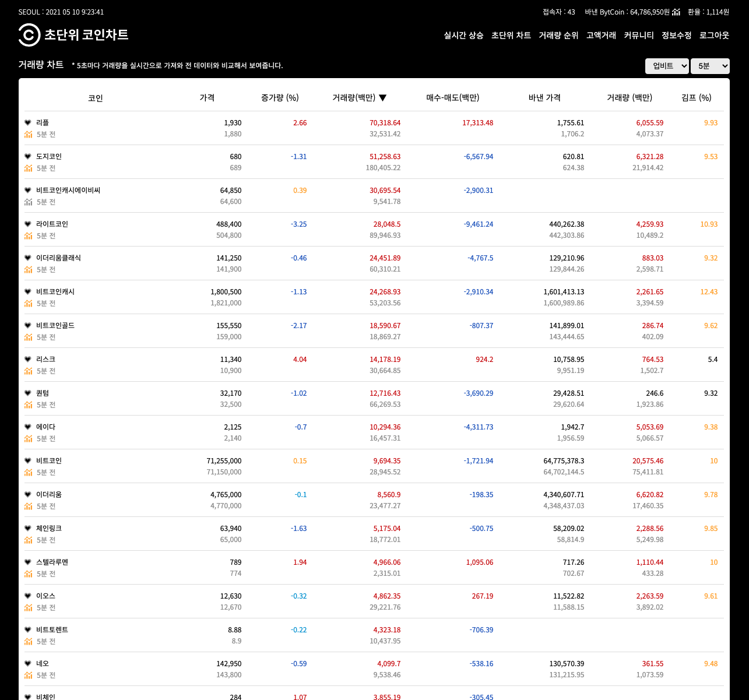This screenshot has height=700, width=749.
Task: Open the chart icon for 퀀텀
Action: point(28,404)
